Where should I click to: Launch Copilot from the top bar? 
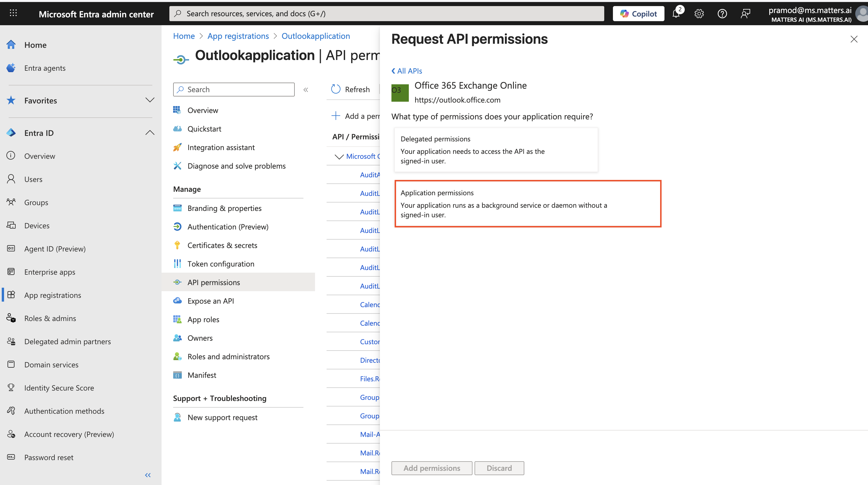[638, 14]
